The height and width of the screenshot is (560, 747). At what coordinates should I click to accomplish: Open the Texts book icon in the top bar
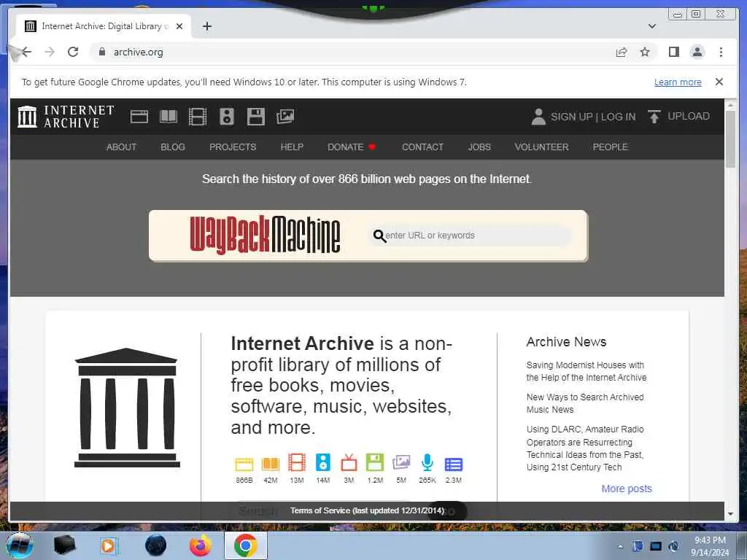pyautogui.click(x=169, y=117)
